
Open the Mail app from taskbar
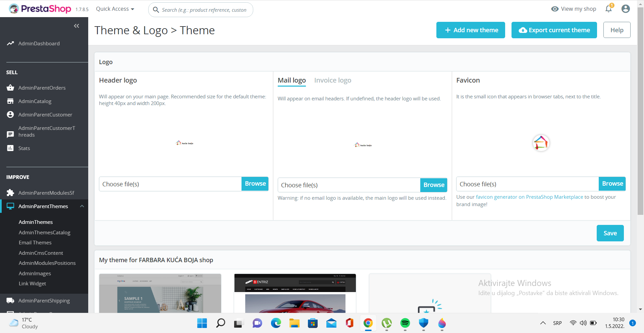(331, 323)
